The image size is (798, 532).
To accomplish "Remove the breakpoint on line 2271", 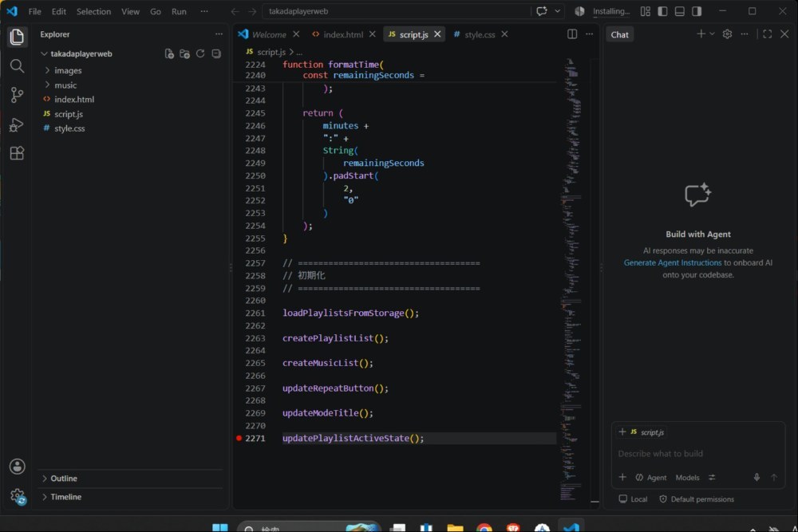I will point(239,438).
